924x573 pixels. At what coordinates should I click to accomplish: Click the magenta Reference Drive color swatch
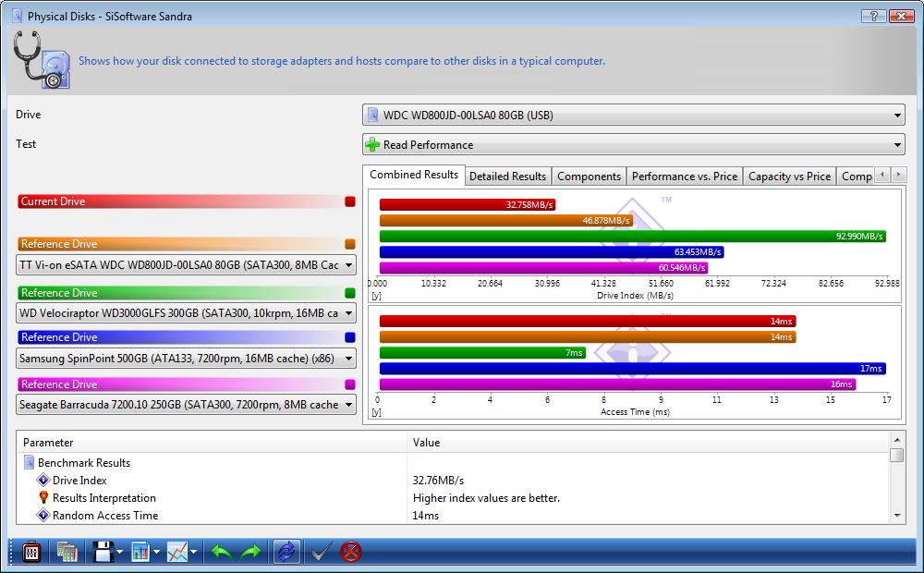pyautogui.click(x=350, y=384)
